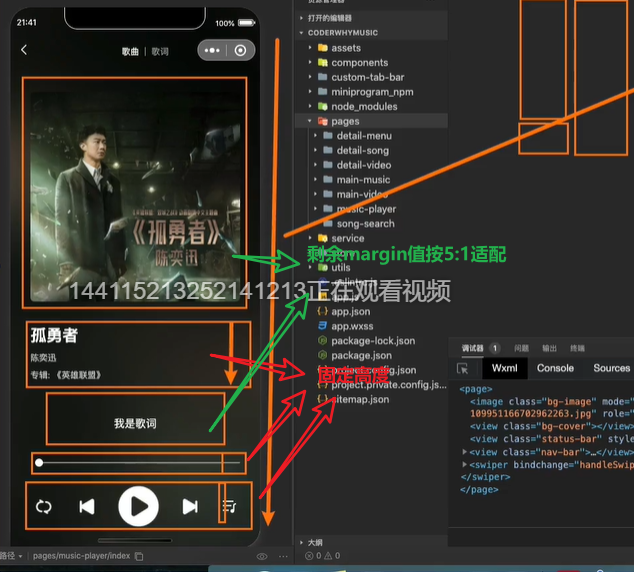Open the 路径 dropdown

click(x=11, y=556)
